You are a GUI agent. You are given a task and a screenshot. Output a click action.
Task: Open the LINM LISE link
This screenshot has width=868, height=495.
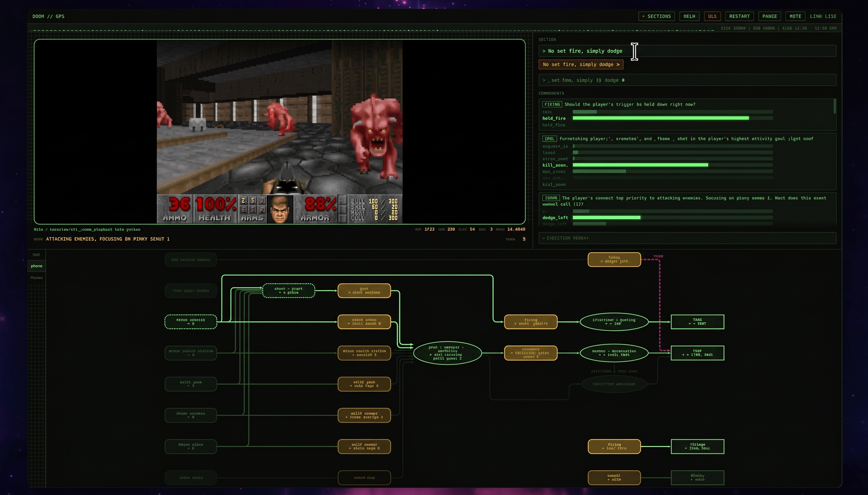[x=823, y=16]
